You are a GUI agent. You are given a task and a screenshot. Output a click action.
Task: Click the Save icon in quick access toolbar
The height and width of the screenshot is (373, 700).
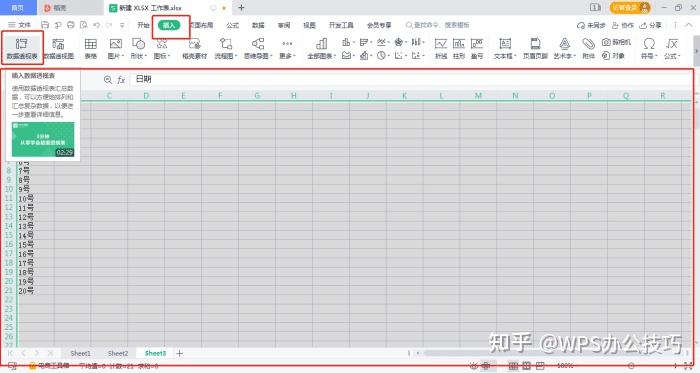[x=45, y=25]
